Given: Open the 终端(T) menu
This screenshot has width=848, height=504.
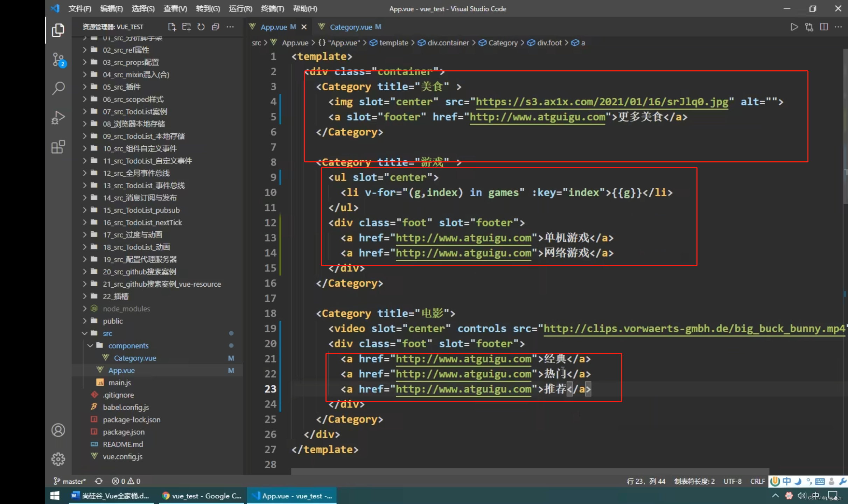Looking at the screenshot, I should [272, 8].
